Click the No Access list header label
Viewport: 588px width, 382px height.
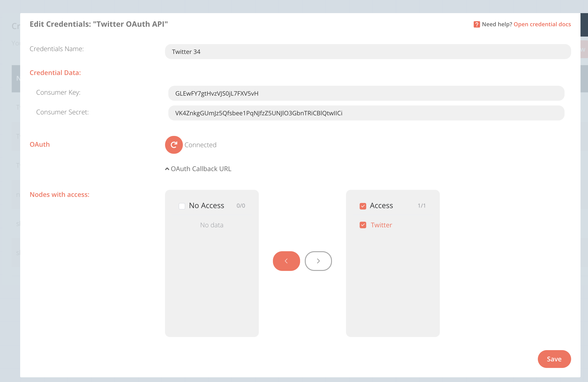point(206,206)
